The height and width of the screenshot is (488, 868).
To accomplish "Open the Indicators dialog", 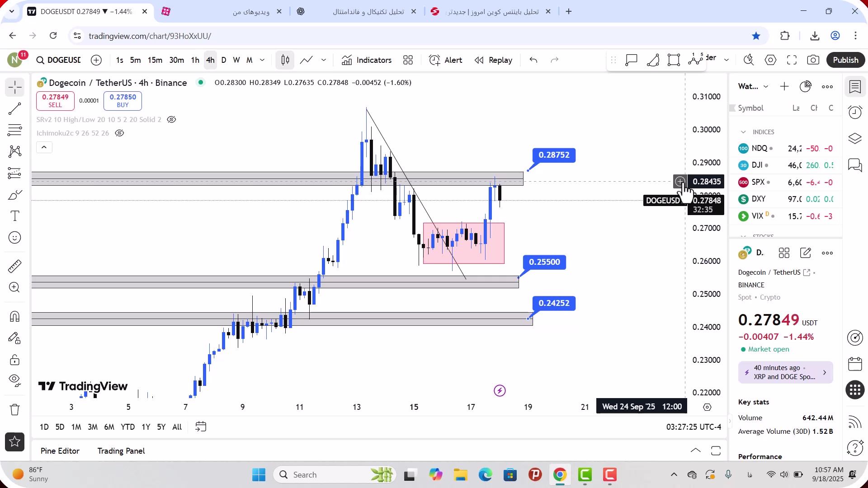I will pyautogui.click(x=367, y=60).
